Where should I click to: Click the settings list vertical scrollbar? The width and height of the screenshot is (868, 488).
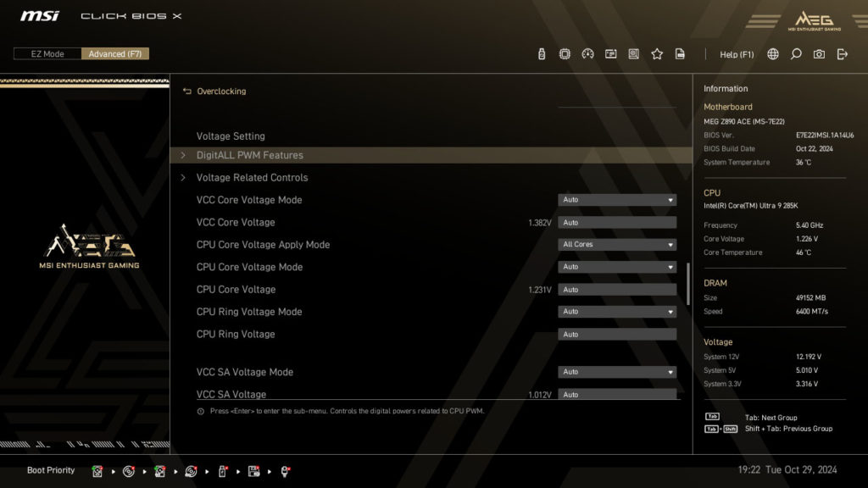click(688, 284)
